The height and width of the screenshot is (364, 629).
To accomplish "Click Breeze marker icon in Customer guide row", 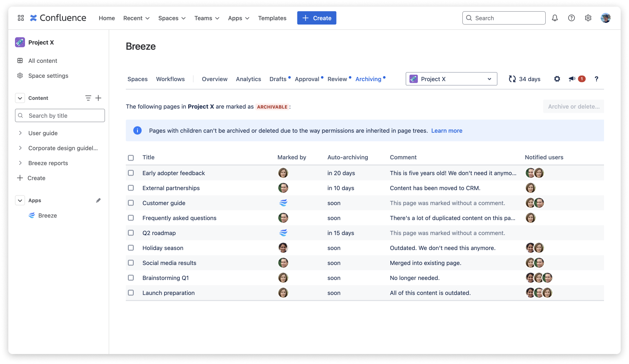I will 283,203.
